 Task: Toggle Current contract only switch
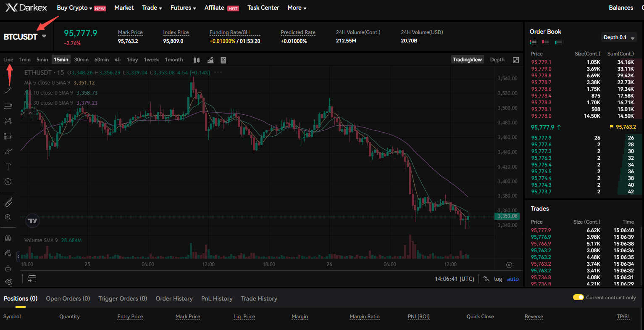point(578,297)
